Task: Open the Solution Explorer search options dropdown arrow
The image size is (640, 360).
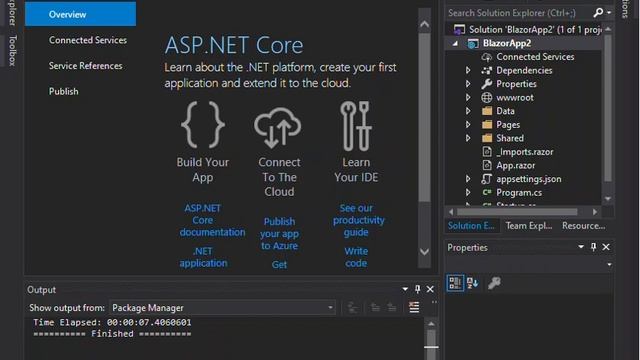Action: pyautogui.click(x=609, y=13)
